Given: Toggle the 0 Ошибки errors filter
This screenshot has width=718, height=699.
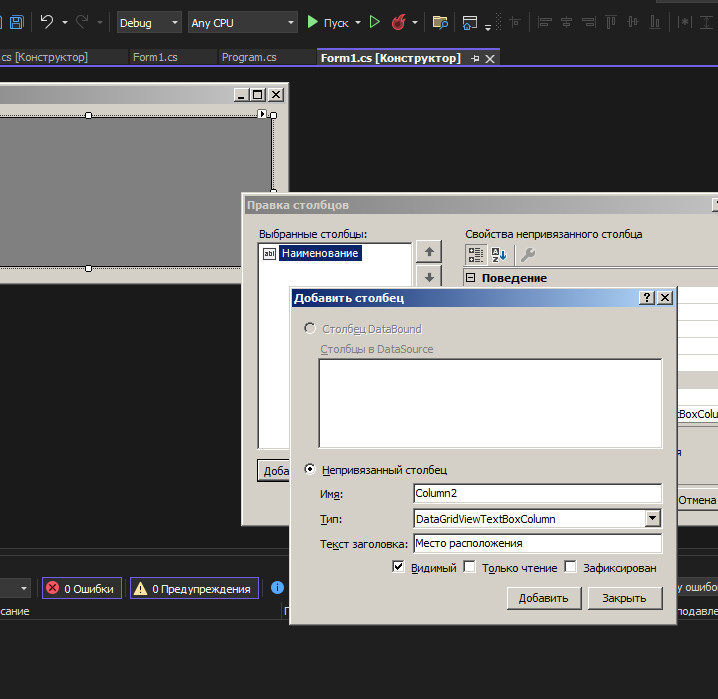Looking at the screenshot, I should click(x=82, y=588).
